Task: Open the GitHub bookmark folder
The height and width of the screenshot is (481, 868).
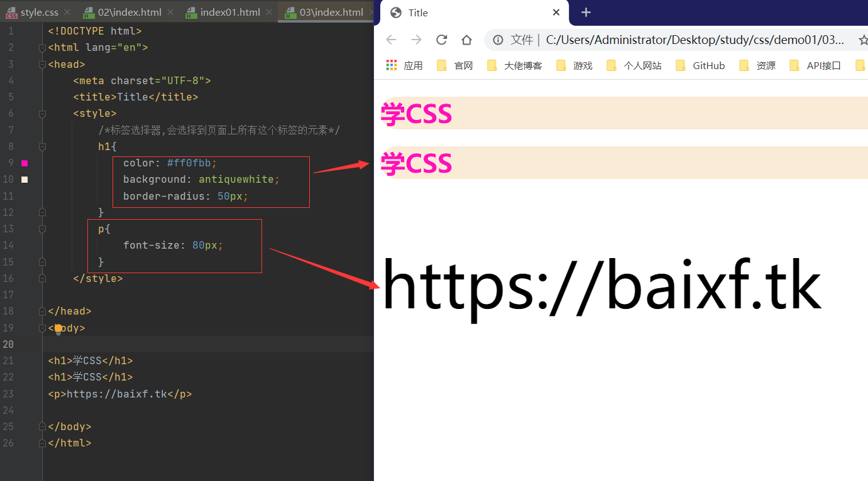Action: (x=700, y=65)
